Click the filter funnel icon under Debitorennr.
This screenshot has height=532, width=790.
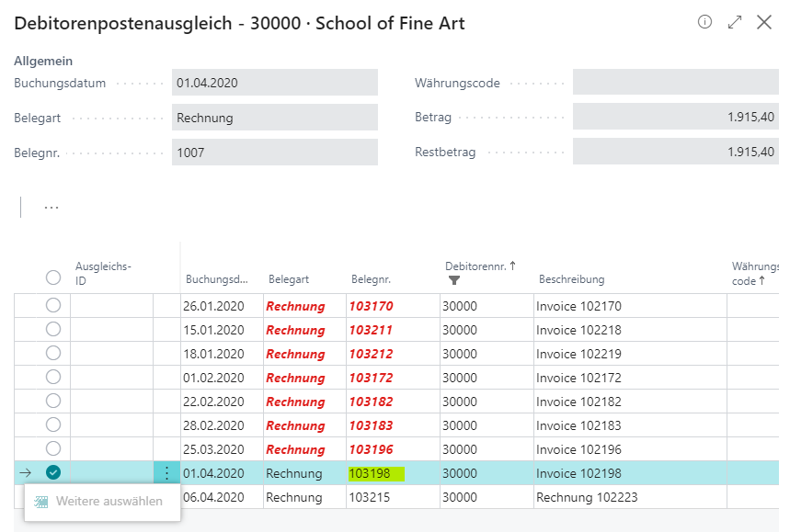point(454,280)
